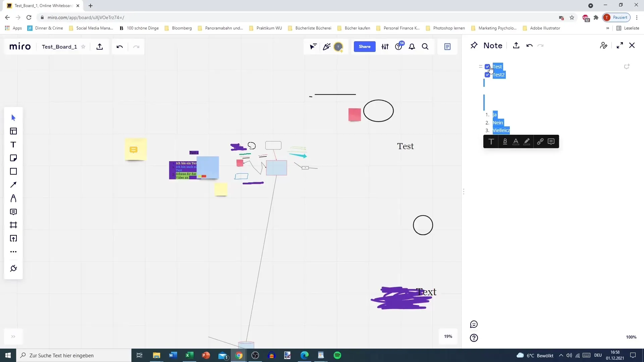Toggle bold formatting in format bar

pos(505,141)
